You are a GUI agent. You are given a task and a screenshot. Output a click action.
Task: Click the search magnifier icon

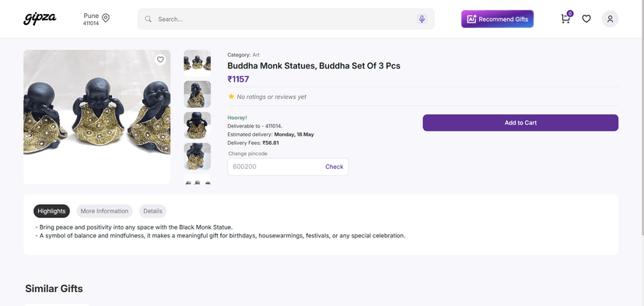[x=149, y=19]
